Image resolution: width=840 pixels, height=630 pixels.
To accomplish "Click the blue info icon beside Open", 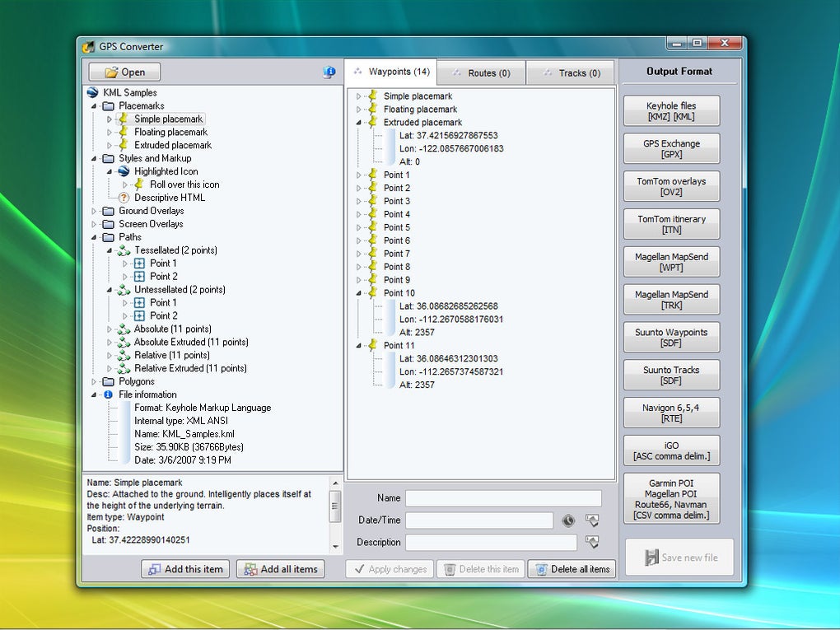I will click(329, 72).
